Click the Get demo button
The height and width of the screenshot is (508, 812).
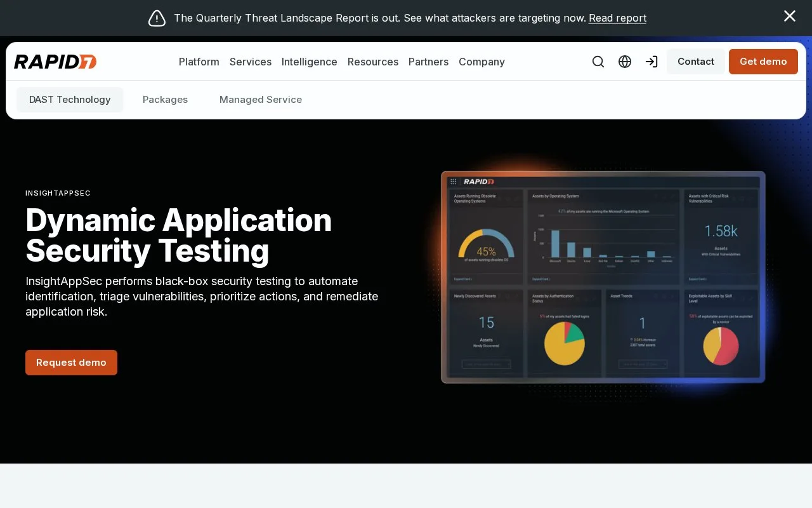pyautogui.click(x=763, y=62)
